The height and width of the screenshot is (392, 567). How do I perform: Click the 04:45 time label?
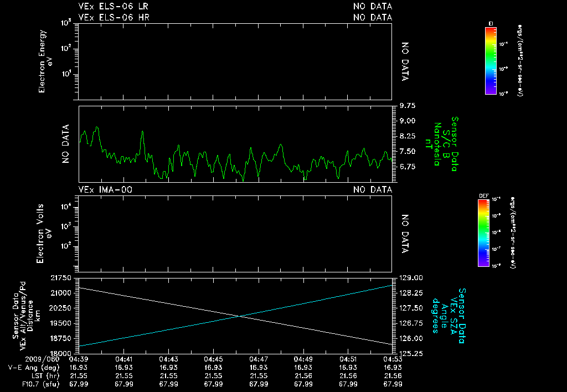coord(213,359)
